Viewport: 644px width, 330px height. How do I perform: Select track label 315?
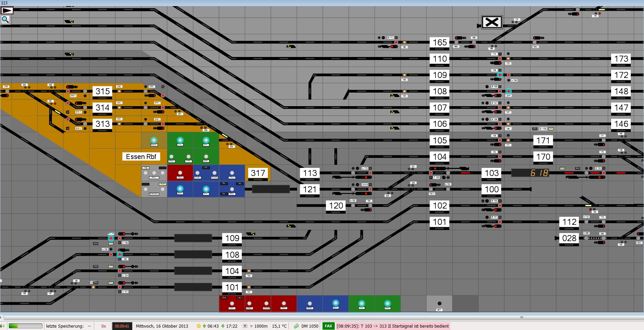click(102, 91)
